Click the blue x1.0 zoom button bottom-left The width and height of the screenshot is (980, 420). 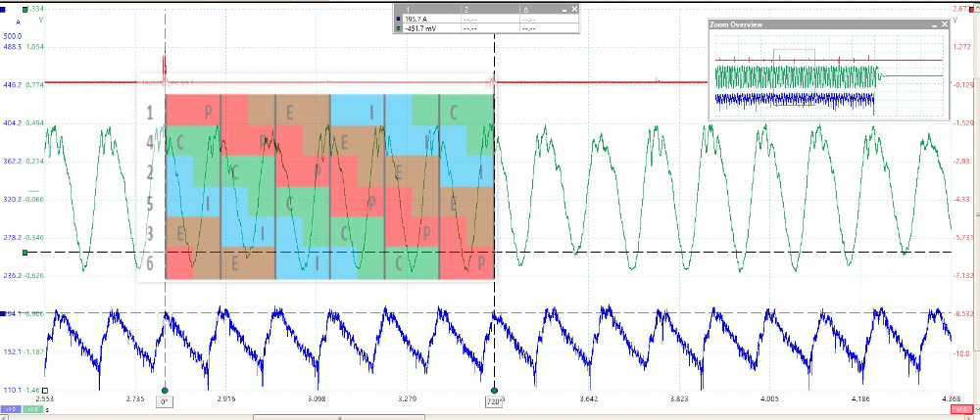point(9,409)
